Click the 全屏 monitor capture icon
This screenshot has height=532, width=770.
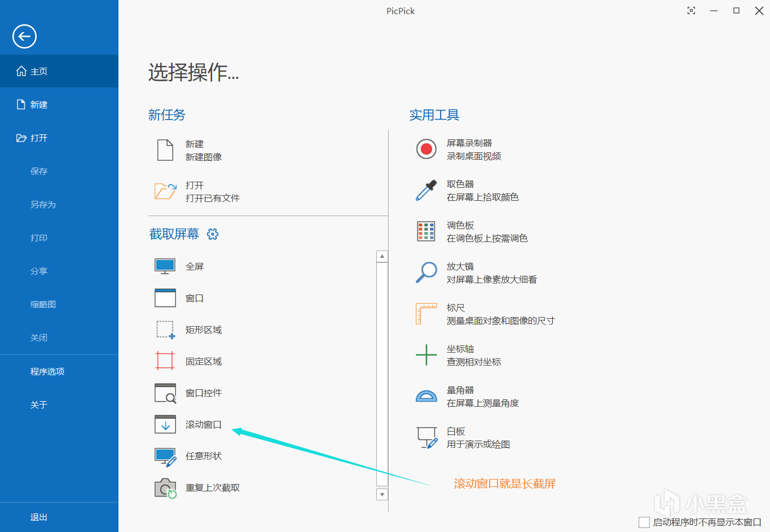point(165,266)
